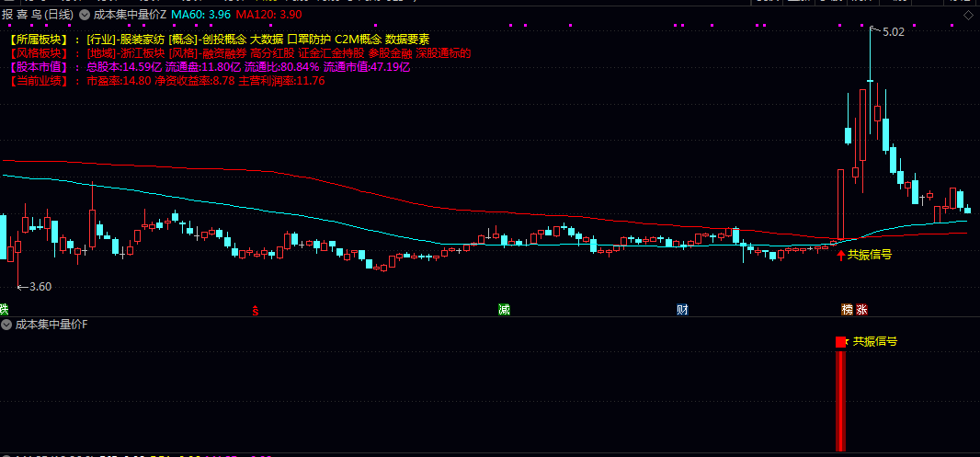
Task: Click the MA60: 3.96 indicator value
Action: coord(199,14)
